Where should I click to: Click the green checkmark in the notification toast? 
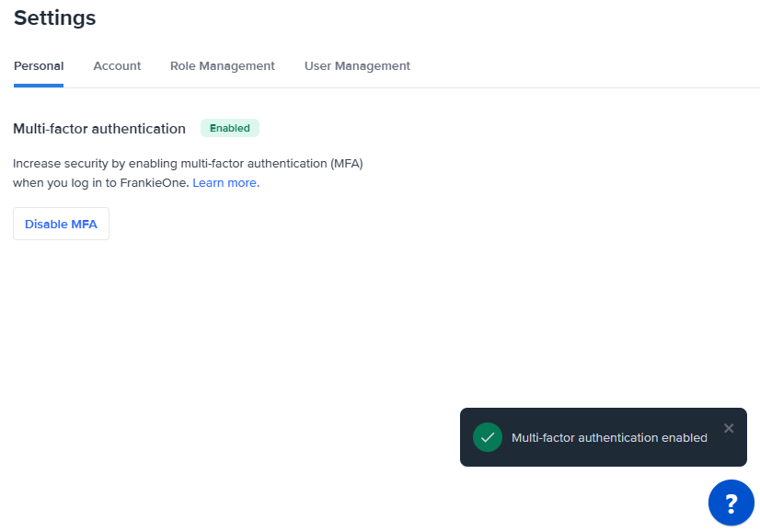[488, 437]
